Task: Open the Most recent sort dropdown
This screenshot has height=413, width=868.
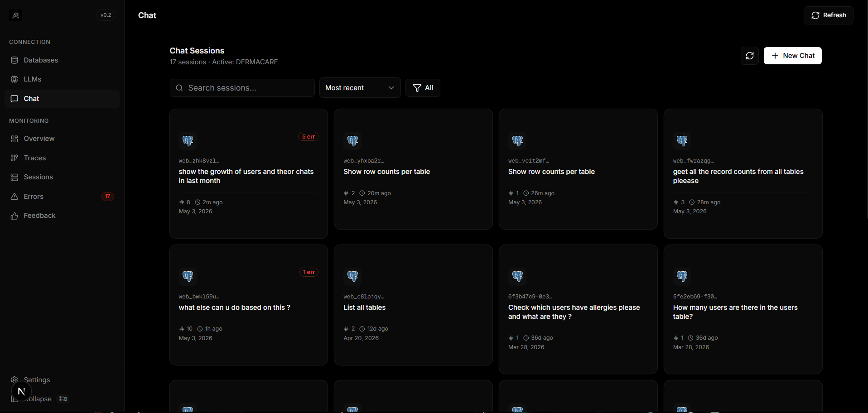Action: 360,88
